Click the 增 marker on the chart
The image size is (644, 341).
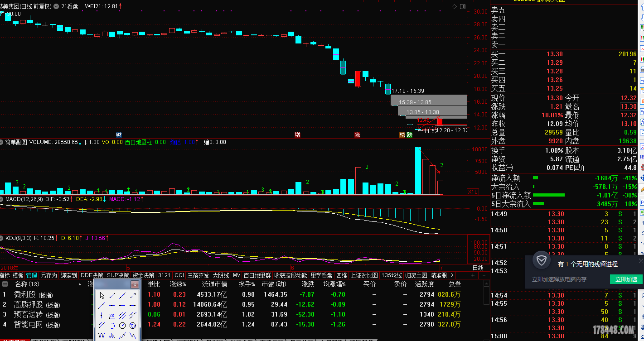[297, 134]
